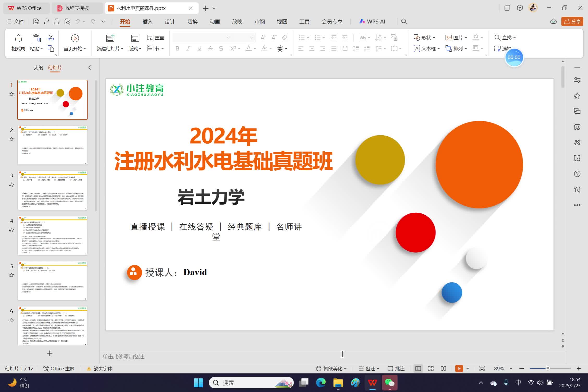Toggle normal view icon in status bar
588x392 pixels.
(x=418, y=369)
